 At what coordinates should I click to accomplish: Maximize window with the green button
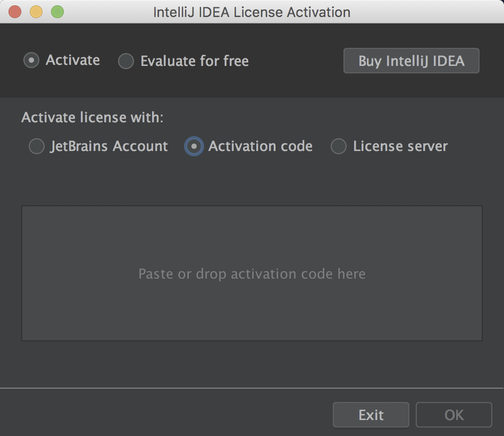coord(57,12)
